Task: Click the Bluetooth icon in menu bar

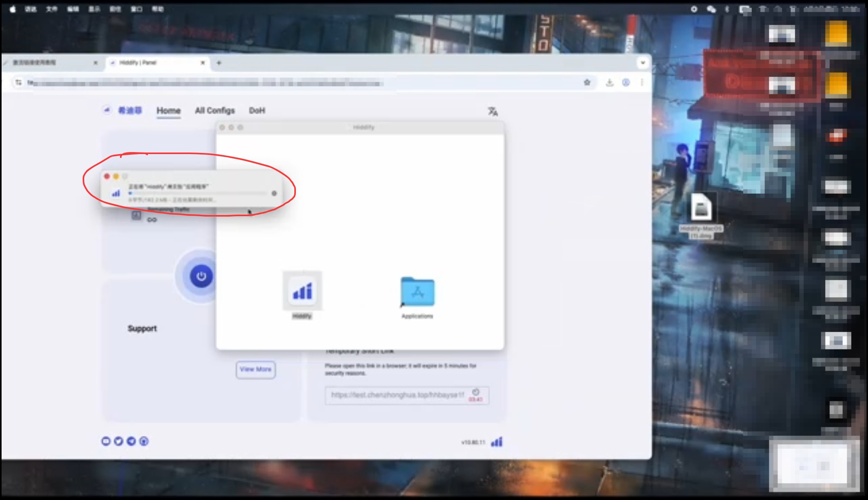Action: coord(727,9)
